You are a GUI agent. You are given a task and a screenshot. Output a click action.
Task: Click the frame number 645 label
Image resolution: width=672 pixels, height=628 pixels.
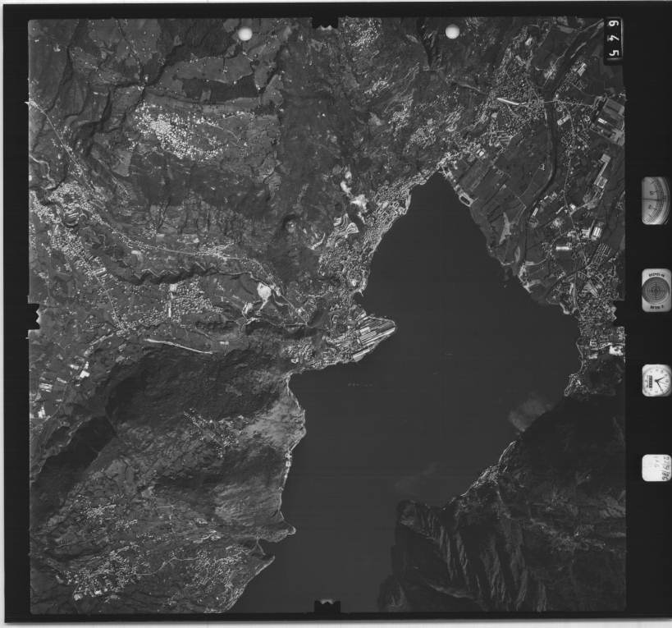click(x=613, y=39)
